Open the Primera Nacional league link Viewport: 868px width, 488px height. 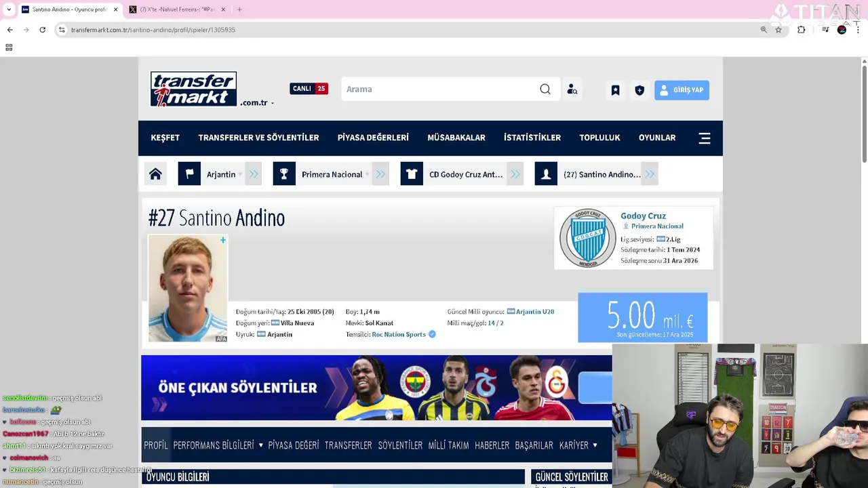pos(657,226)
